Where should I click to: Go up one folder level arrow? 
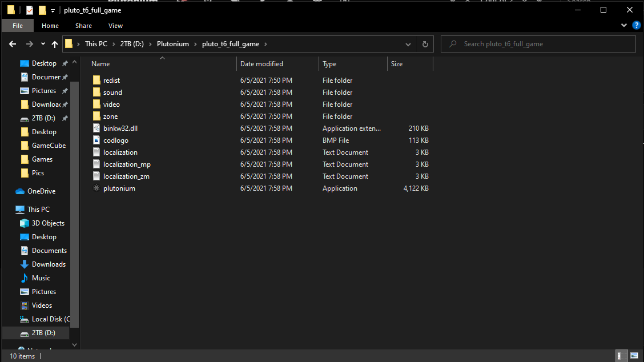tap(55, 44)
